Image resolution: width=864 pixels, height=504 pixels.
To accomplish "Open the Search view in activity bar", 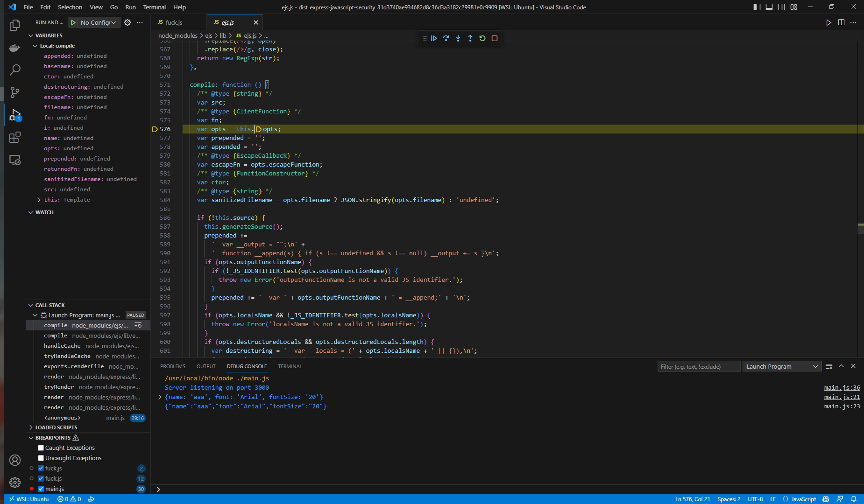I will 15,70.
